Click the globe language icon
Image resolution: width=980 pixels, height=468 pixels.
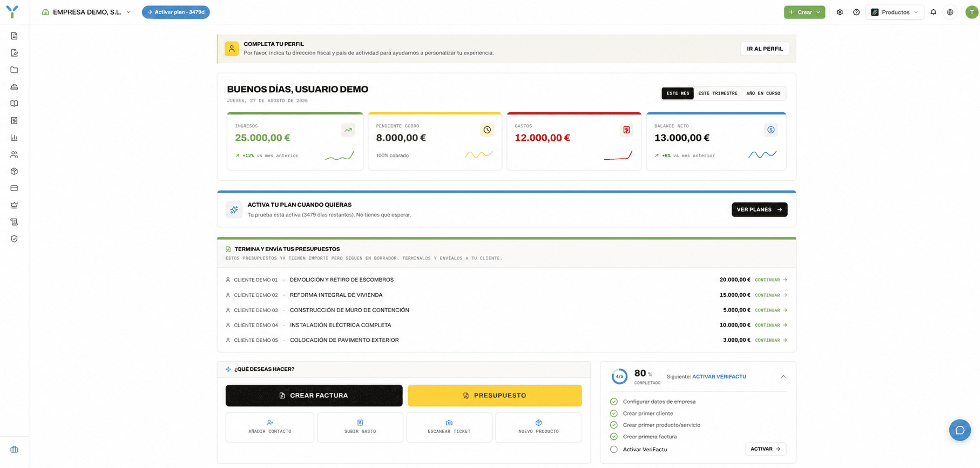[950, 12]
